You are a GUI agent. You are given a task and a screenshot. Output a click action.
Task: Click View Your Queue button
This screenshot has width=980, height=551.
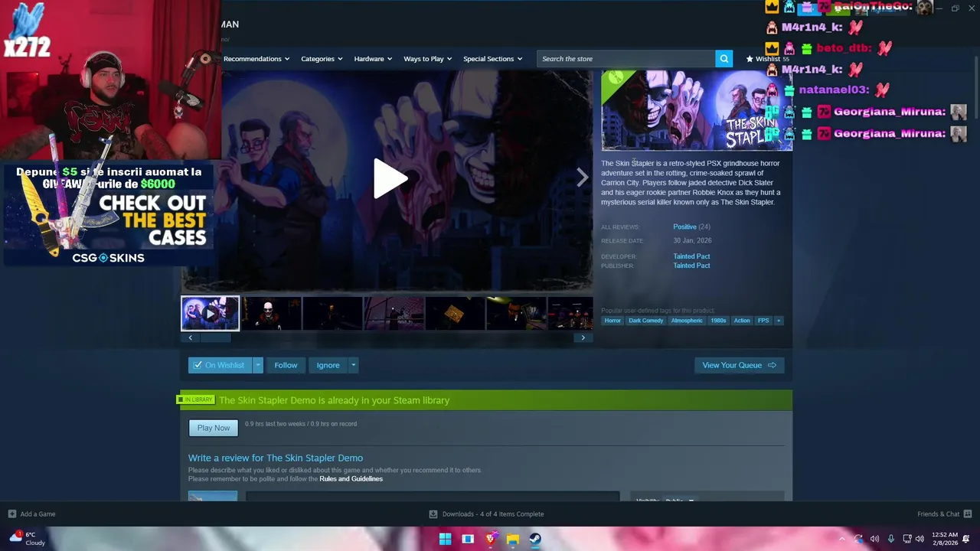[x=739, y=365]
